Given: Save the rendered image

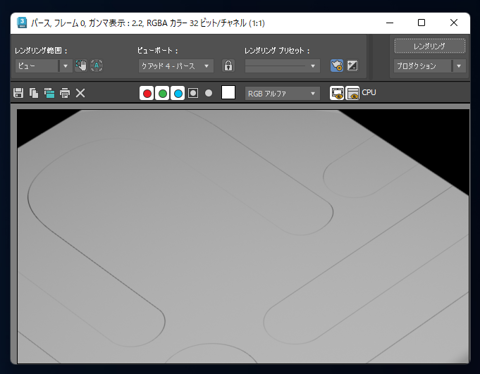Looking at the screenshot, I should pyautogui.click(x=18, y=93).
